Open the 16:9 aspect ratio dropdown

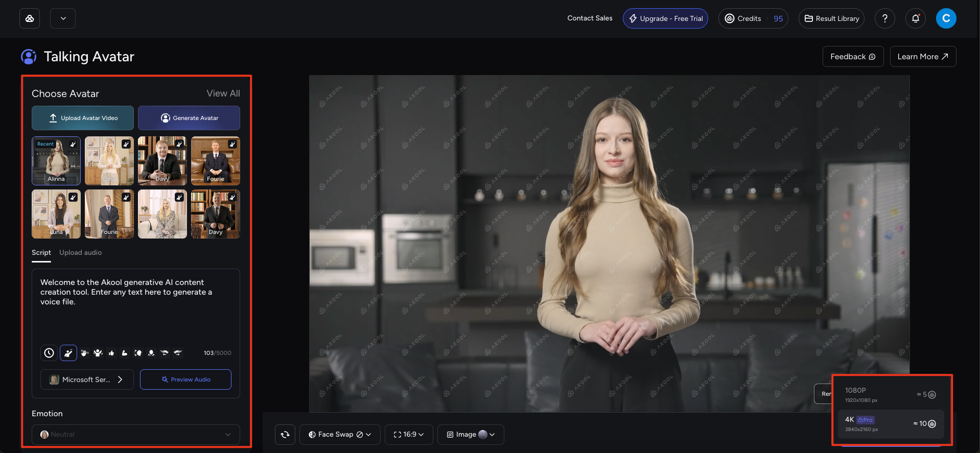tap(409, 435)
